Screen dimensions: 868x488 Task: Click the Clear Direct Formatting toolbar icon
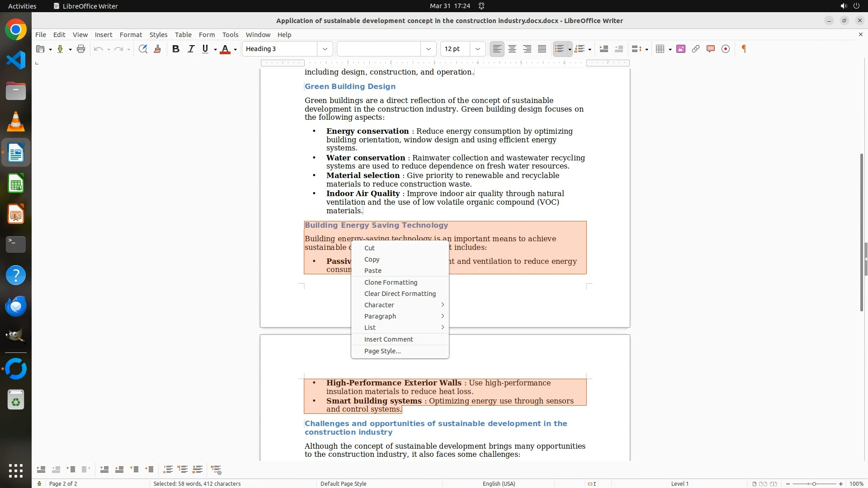click(157, 49)
